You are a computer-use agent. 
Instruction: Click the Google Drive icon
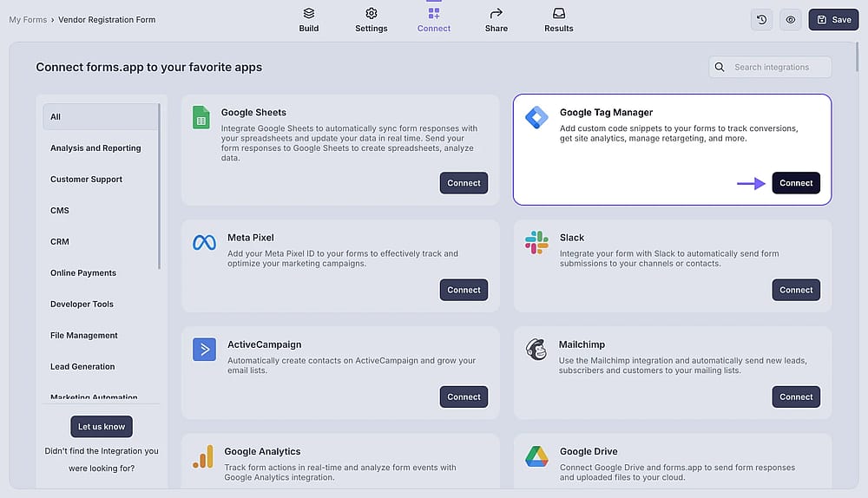click(x=536, y=456)
